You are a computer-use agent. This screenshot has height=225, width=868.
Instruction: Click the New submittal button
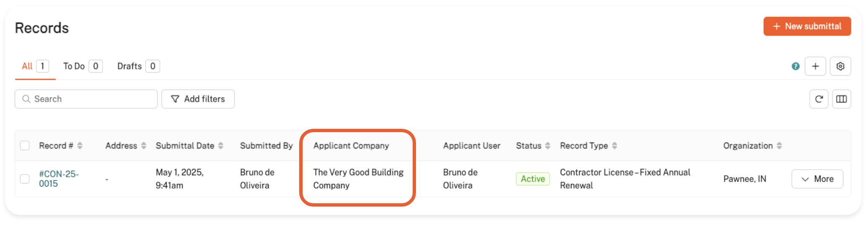(x=806, y=26)
